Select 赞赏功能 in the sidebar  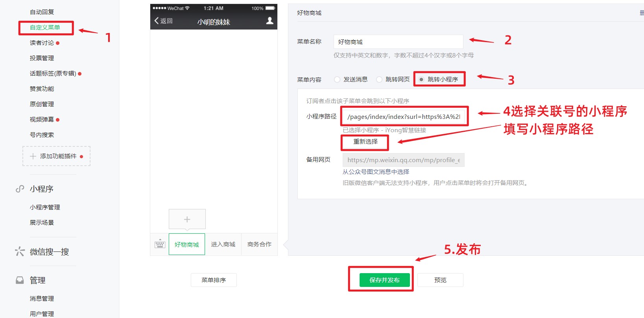pos(42,89)
